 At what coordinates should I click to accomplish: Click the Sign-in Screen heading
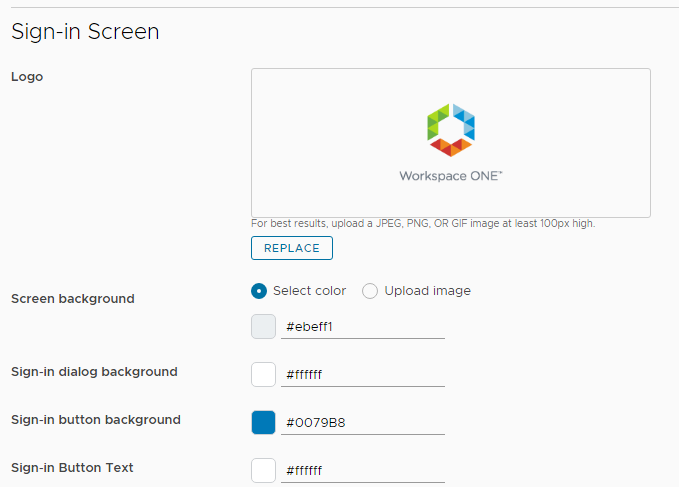85,32
